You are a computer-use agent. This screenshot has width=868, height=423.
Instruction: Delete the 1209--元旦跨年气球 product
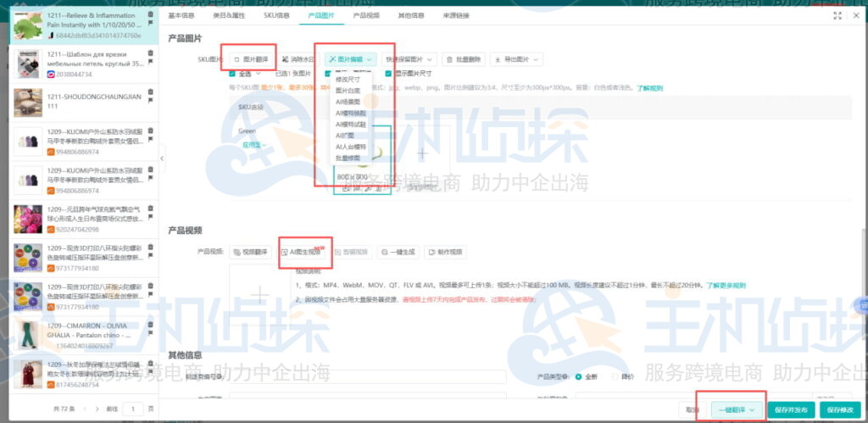click(x=151, y=209)
